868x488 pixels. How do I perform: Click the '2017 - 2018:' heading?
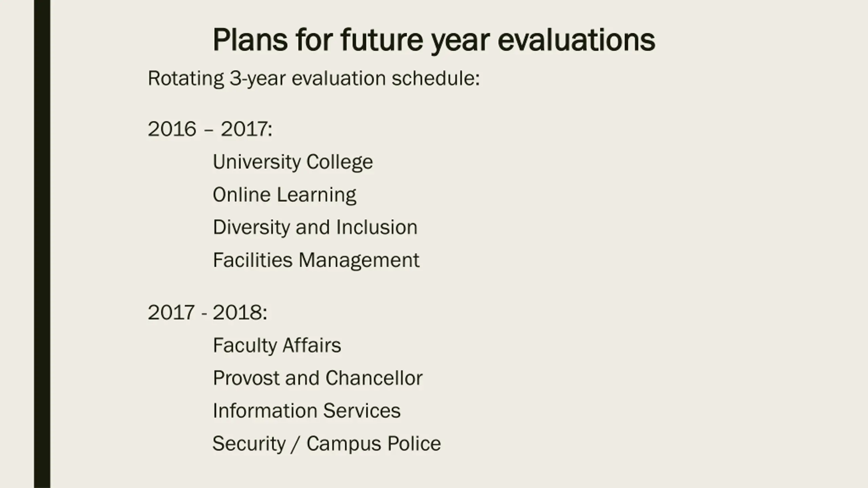click(208, 312)
